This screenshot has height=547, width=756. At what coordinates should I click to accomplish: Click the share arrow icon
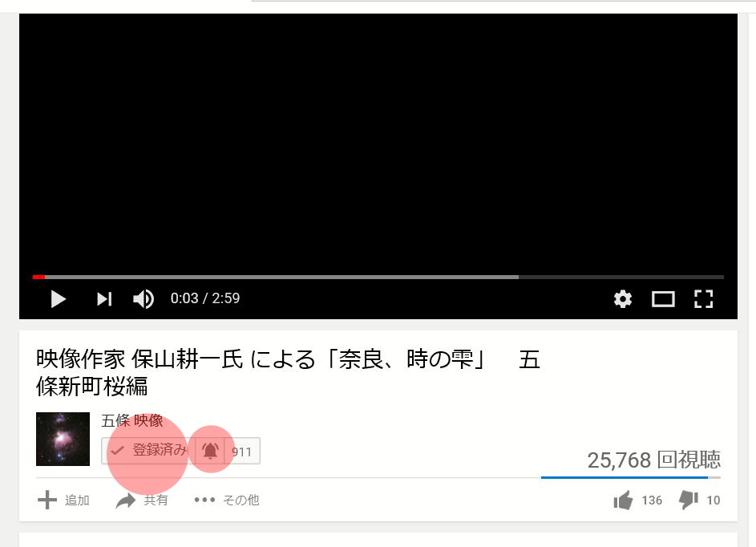point(126,500)
